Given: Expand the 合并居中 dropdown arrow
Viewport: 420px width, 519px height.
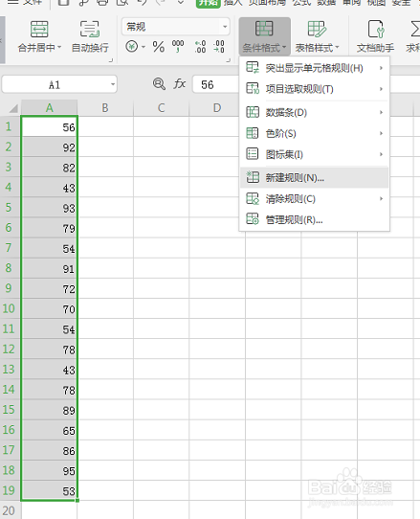Looking at the screenshot, I should [x=59, y=47].
